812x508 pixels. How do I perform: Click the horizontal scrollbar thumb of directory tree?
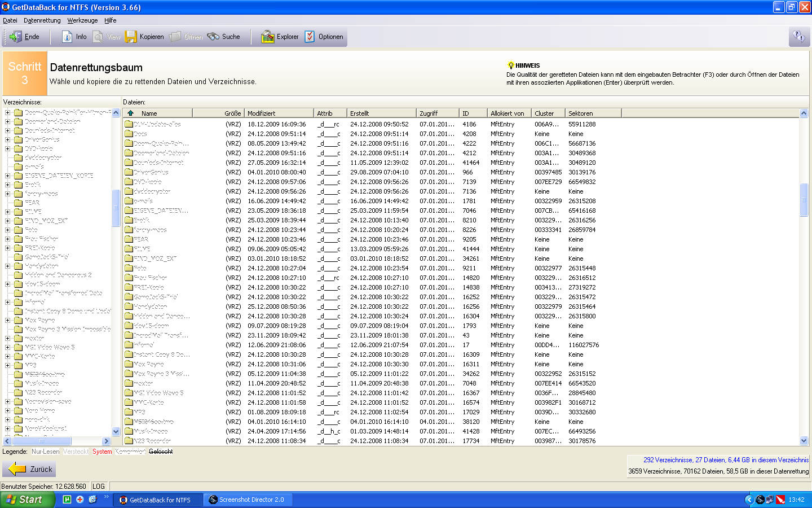(42, 441)
